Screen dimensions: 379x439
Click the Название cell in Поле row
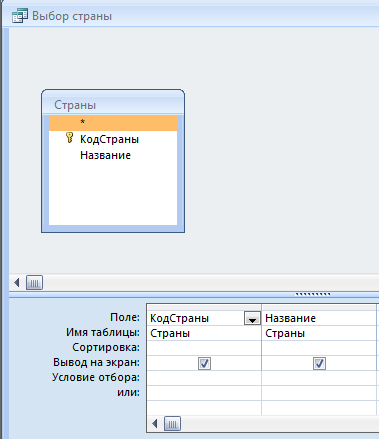click(x=319, y=318)
